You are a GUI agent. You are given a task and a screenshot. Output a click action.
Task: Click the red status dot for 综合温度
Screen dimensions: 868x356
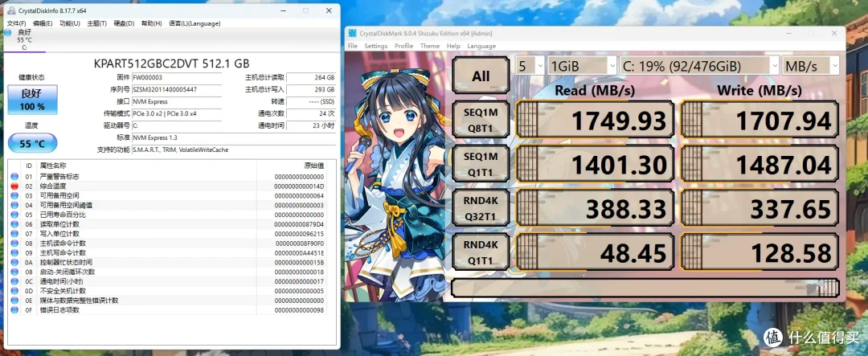pyautogui.click(x=14, y=186)
